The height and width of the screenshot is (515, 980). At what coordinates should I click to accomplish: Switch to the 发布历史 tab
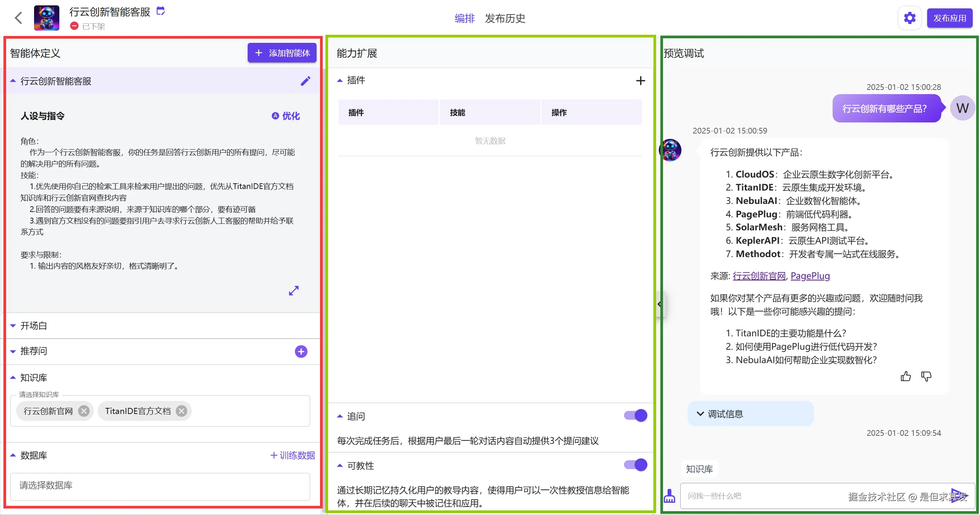[505, 18]
